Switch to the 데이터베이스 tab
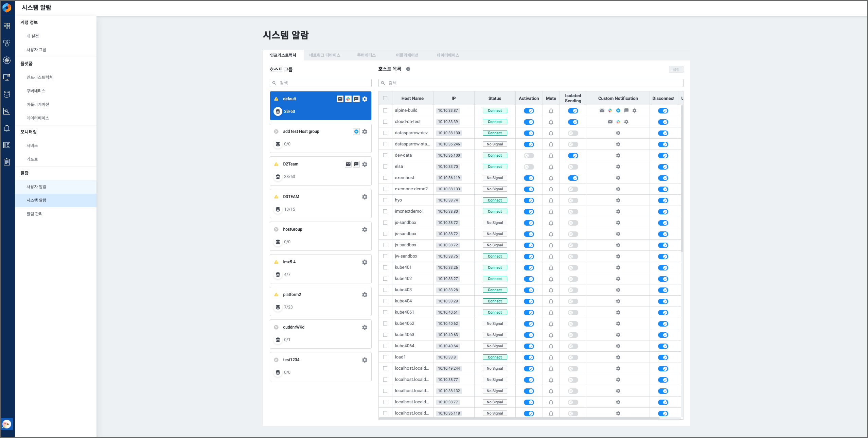Image resolution: width=868 pixels, height=438 pixels. point(448,55)
